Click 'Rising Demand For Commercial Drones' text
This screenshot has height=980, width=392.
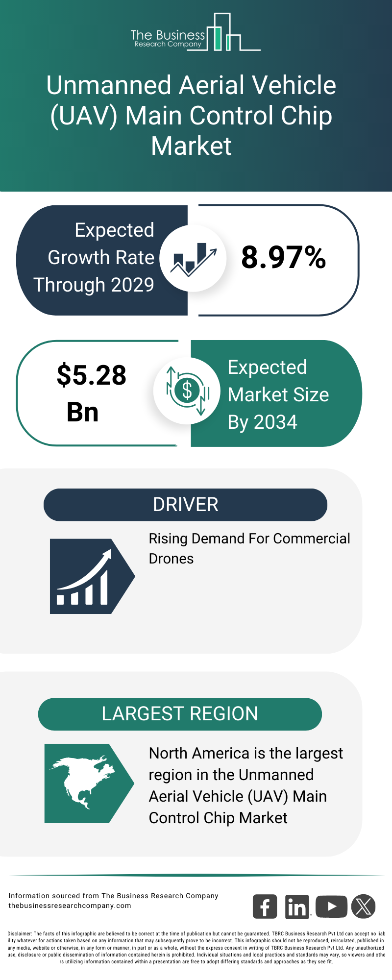point(249,548)
